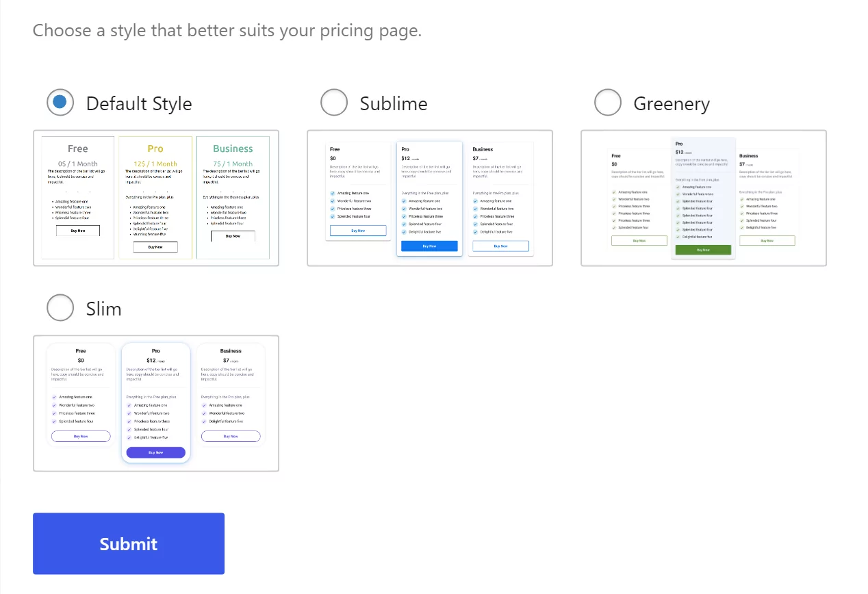
Task: Click the "Sublime" label text
Action: pyautogui.click(x=394, y=104)
